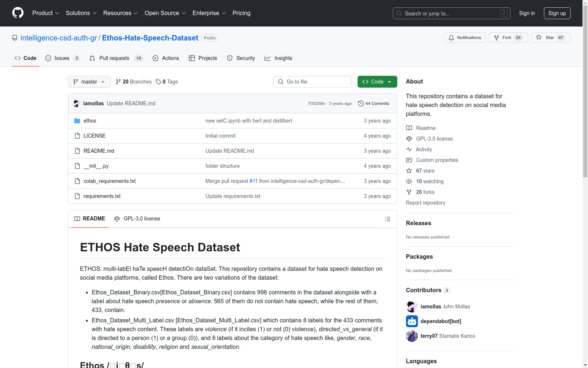Image resolution: width=588 pixels, height=368 pixels.
Task: Expand the Product menu
Action: tap(46, 13)
